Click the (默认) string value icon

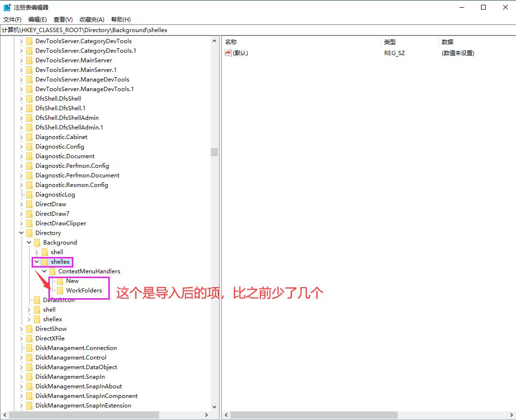(x=228, y=53)
